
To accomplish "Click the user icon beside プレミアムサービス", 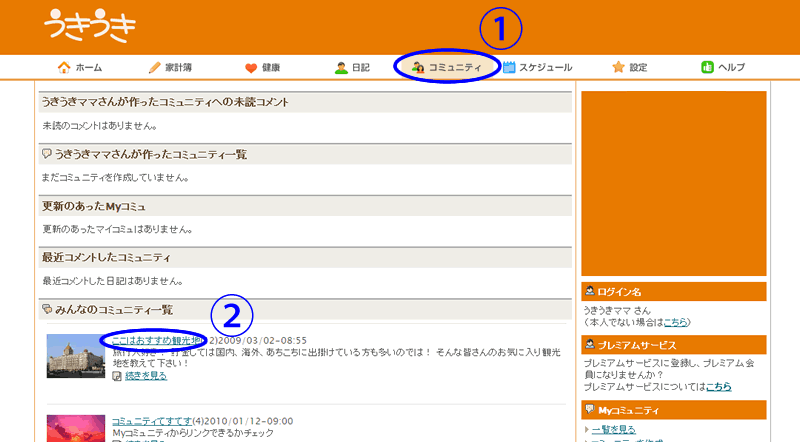I will [590, 345].
